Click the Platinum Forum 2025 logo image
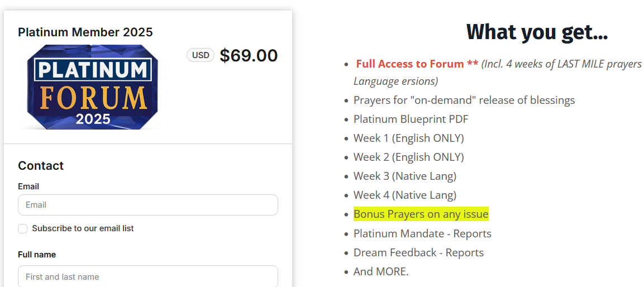The height and width of the screenshot is (287, 644). 93,87
